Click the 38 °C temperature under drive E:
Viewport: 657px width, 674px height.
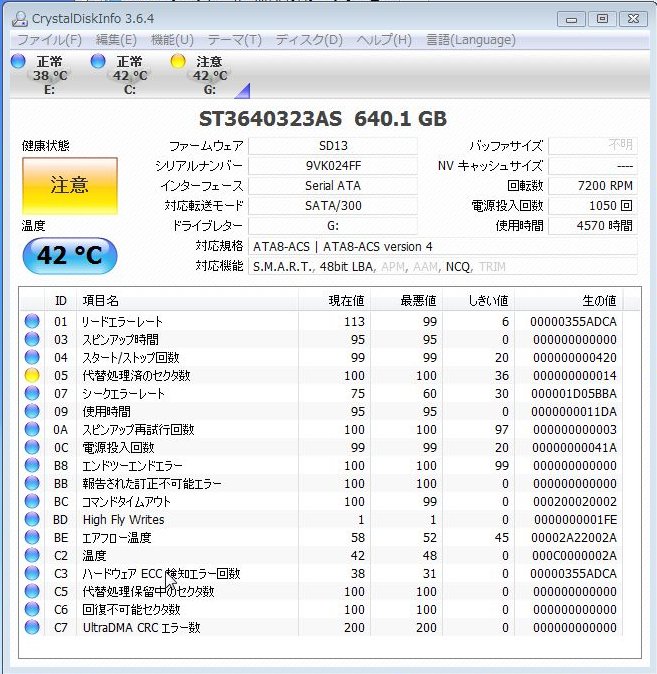[50, 76]
